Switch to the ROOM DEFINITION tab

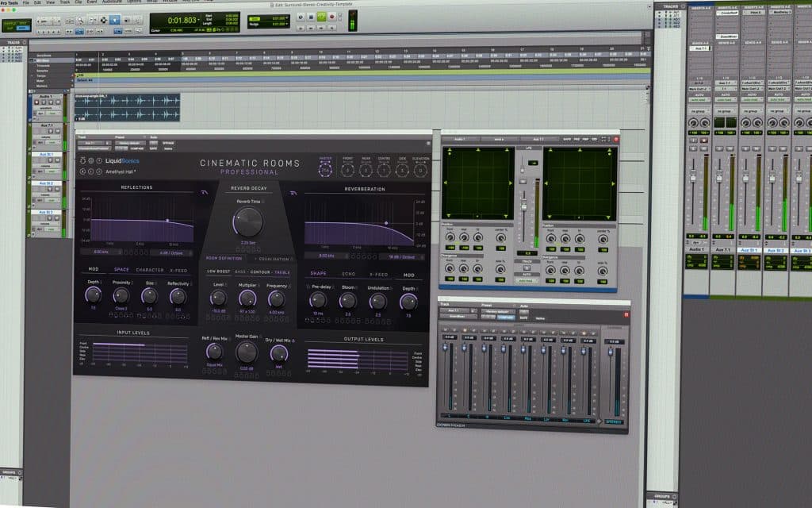pos(224,258)
